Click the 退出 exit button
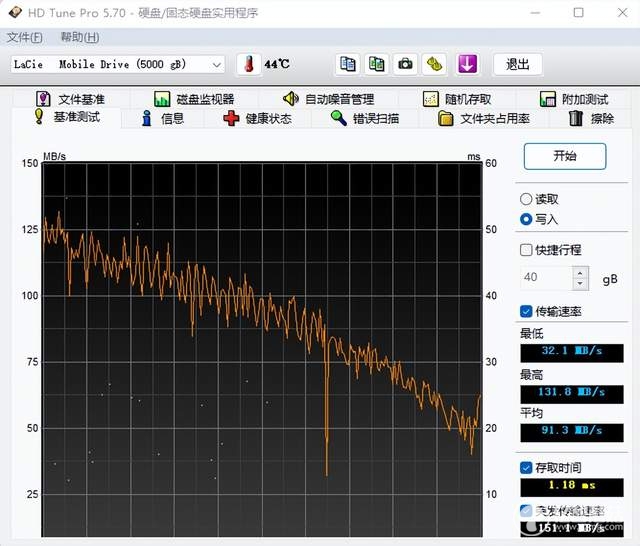640x546 pixels. (518, 64)
